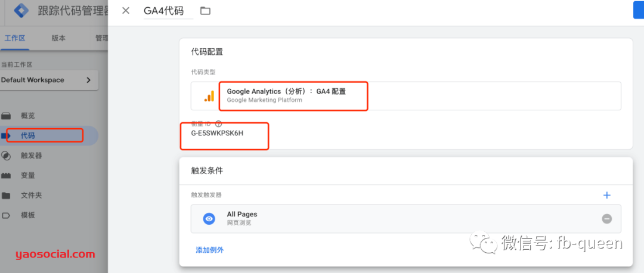Screen dimensions: 644x273
Task: Remove the All Pages trigger
Action: (606, 219)
